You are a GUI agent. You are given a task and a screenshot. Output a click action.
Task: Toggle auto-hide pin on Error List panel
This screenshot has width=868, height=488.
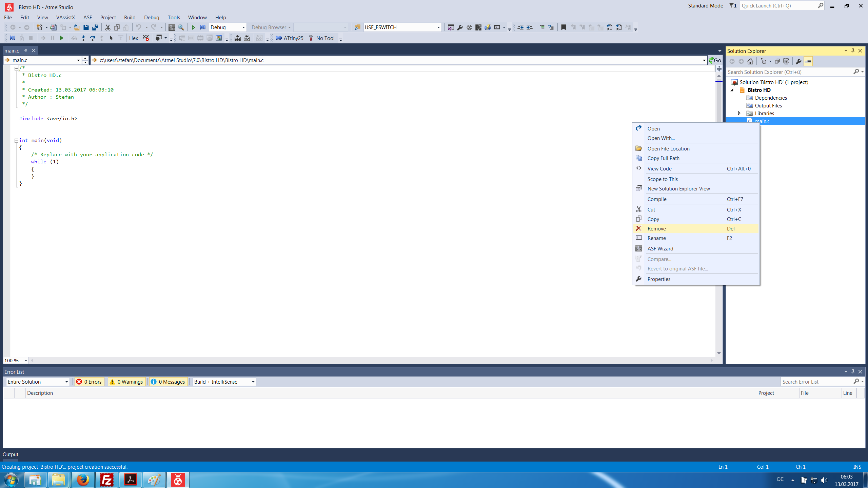[853, 372]
